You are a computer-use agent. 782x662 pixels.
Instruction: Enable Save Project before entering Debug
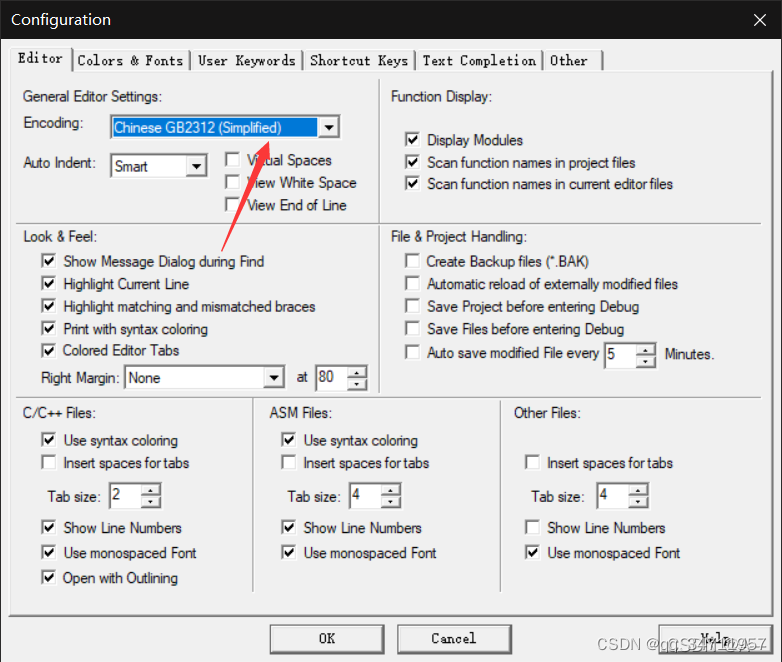[x=412, y=306]
